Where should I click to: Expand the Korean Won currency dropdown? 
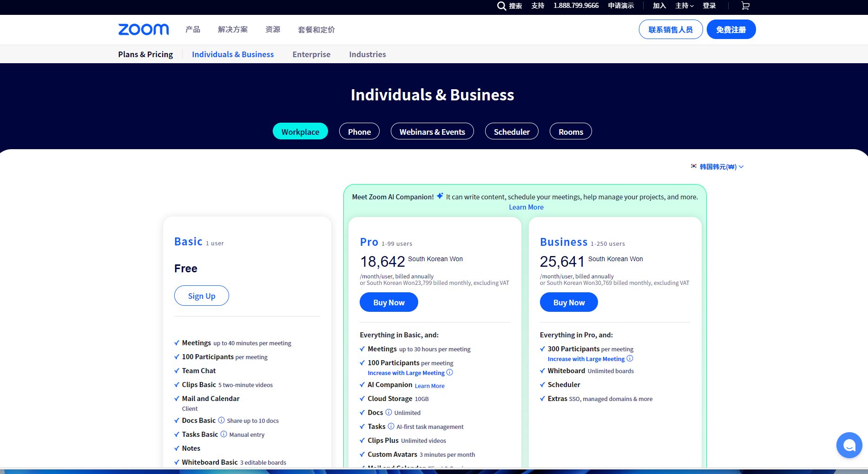(717, 166)
